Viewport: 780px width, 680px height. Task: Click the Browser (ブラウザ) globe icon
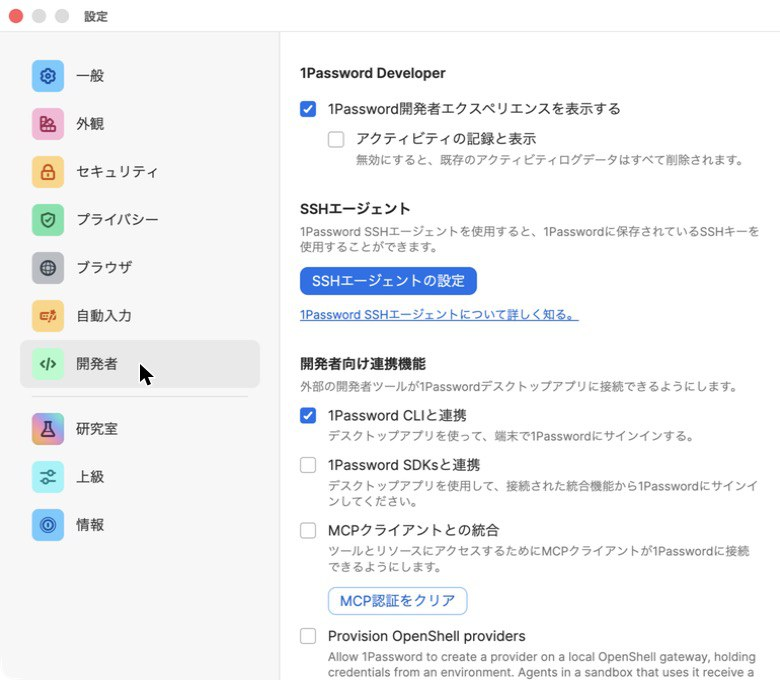48,268
